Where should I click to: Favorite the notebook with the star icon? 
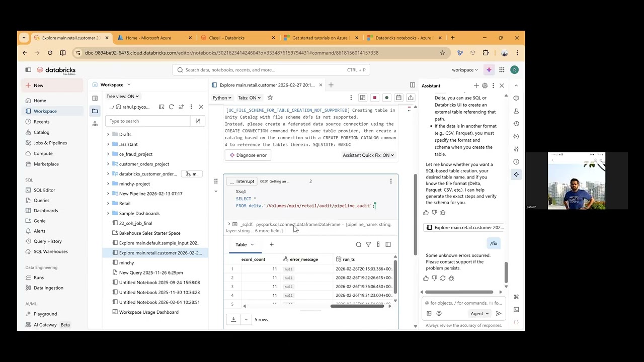click(x=270, y=98)
